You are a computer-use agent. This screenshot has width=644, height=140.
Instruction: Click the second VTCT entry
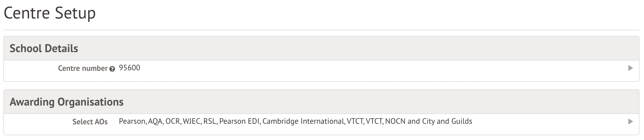[x=374, y=121]
